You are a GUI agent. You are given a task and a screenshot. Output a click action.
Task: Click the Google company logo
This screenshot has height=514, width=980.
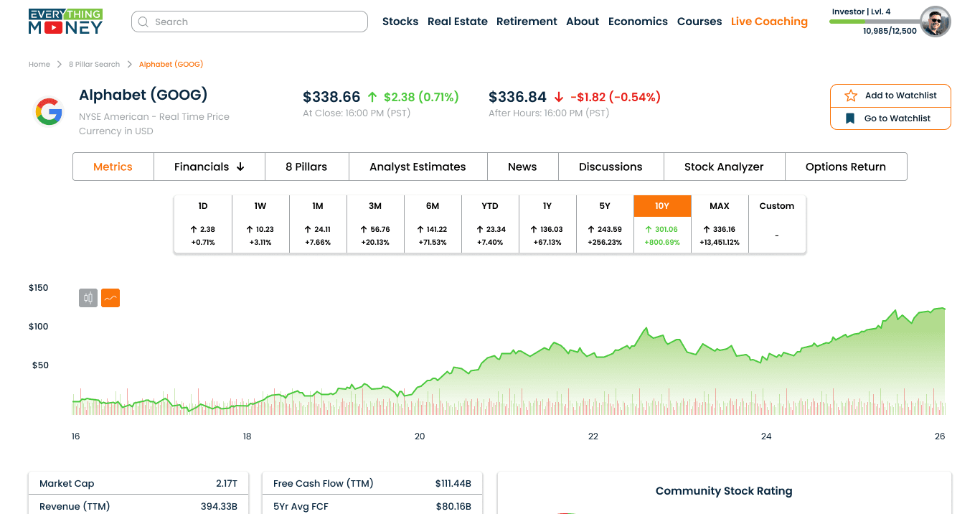49,112
